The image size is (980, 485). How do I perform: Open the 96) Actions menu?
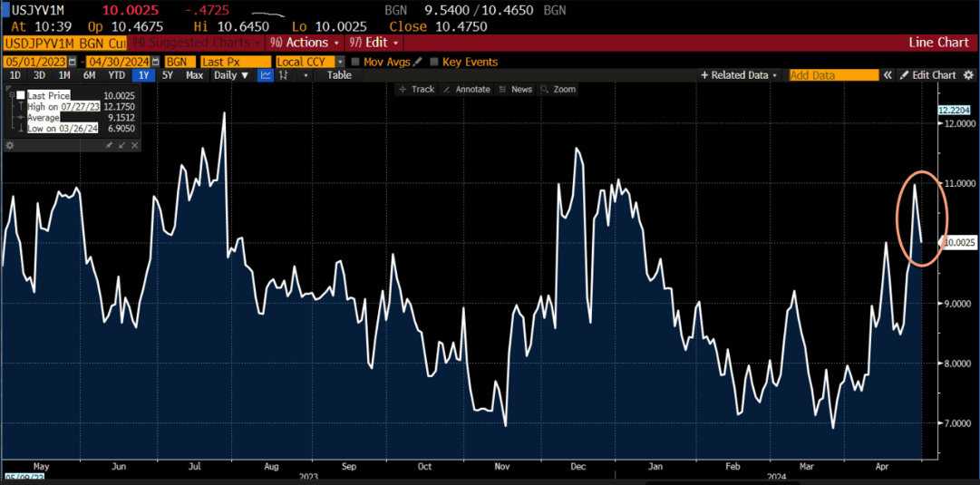[x=305, y=43]
